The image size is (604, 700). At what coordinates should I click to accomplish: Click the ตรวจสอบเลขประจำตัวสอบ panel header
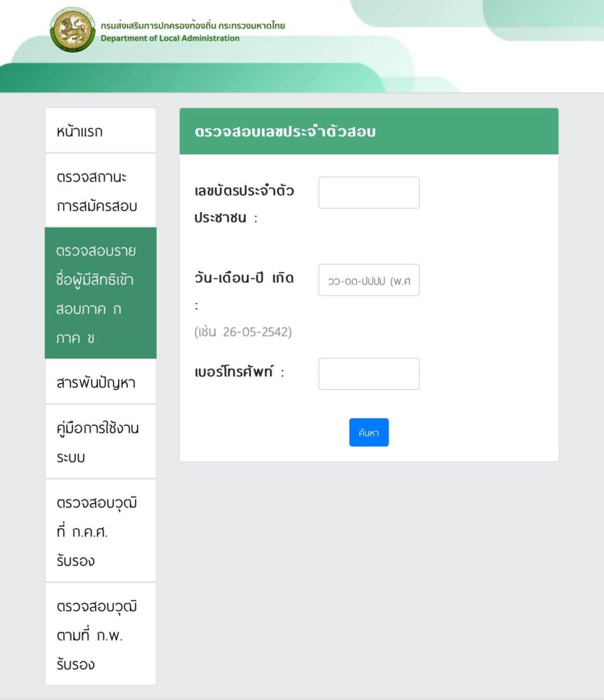point(369,131)
